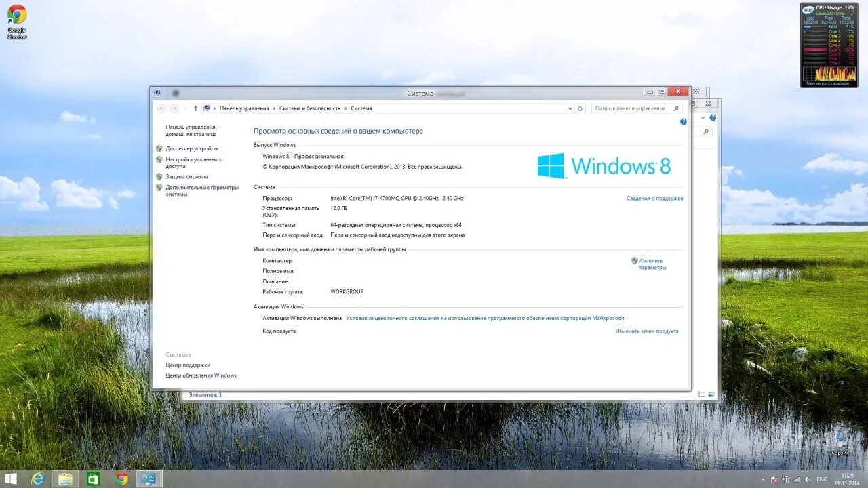
Task: Open Action Center flag tray icon
Action: (774, 479)
